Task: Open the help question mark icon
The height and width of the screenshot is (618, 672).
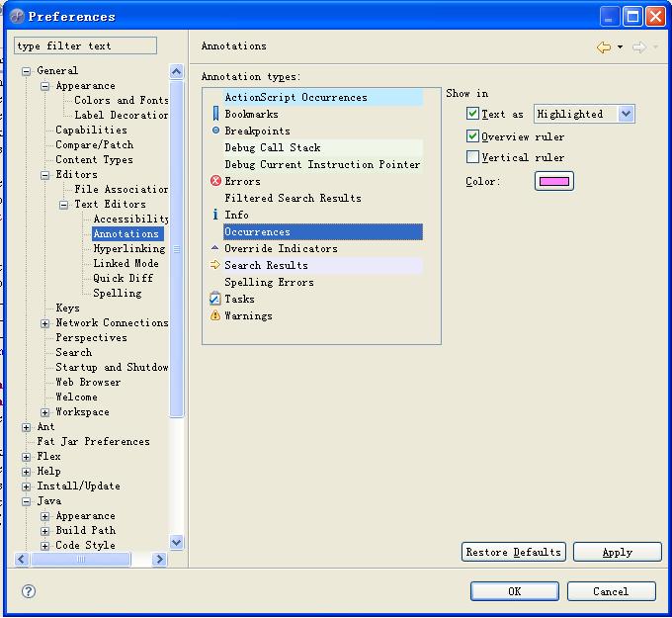Action: tap(29, 591)
